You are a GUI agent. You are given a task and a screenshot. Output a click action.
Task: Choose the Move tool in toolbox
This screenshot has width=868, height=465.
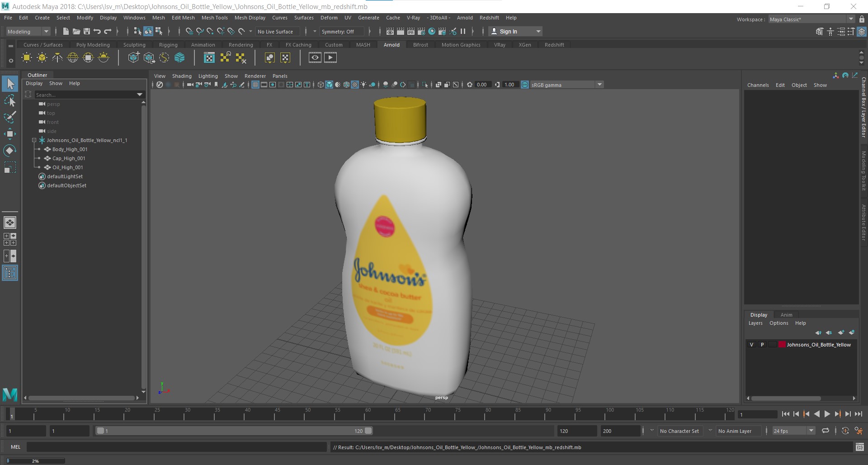pyautogui.click(x=10, y=133)
